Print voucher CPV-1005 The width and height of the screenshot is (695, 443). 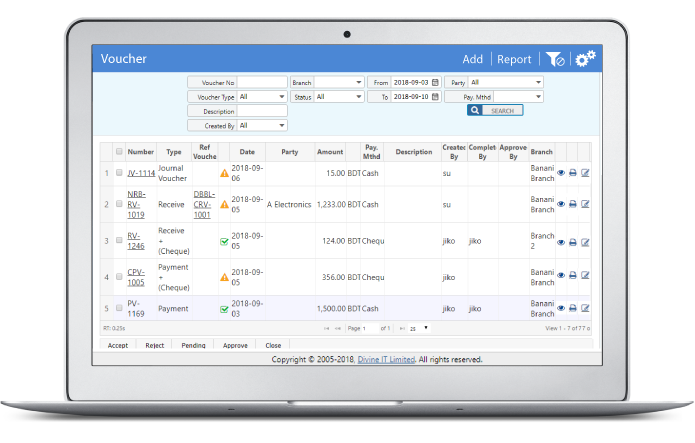(x=573, y=275)
